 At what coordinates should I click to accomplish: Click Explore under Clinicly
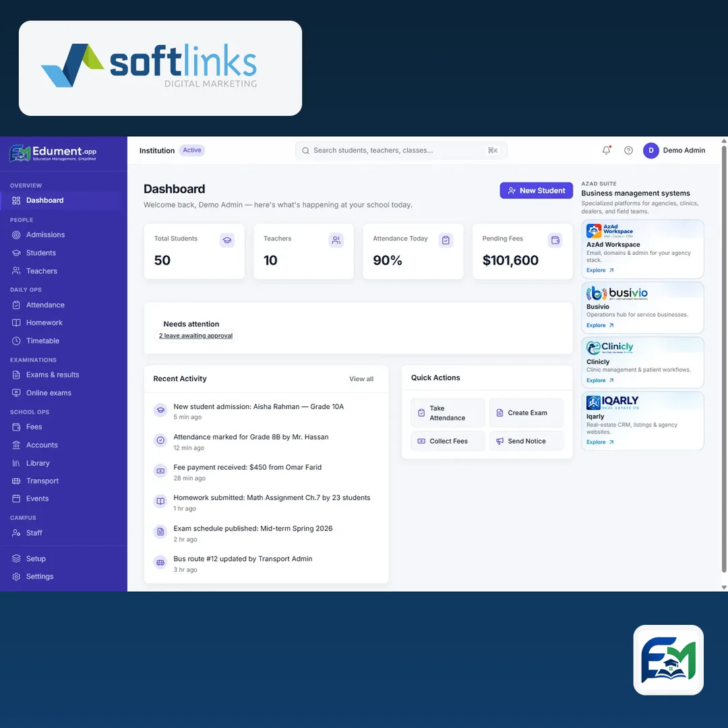(x=600, y=380)
